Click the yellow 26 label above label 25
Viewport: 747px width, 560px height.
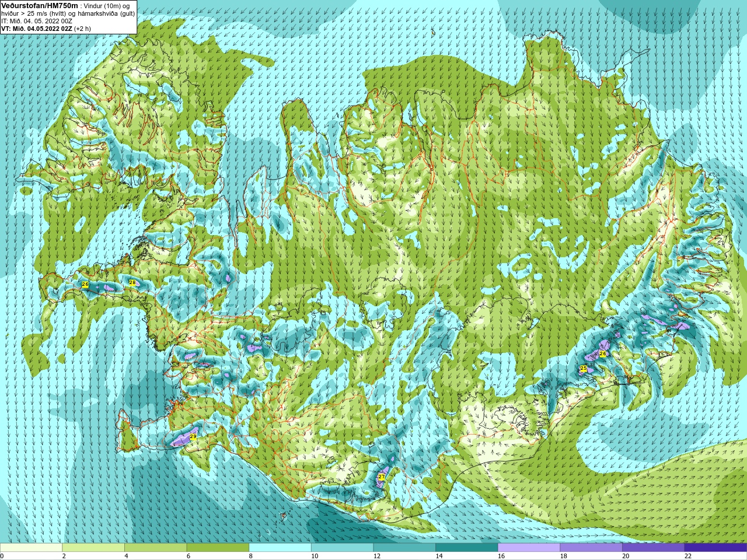point(603,353)
